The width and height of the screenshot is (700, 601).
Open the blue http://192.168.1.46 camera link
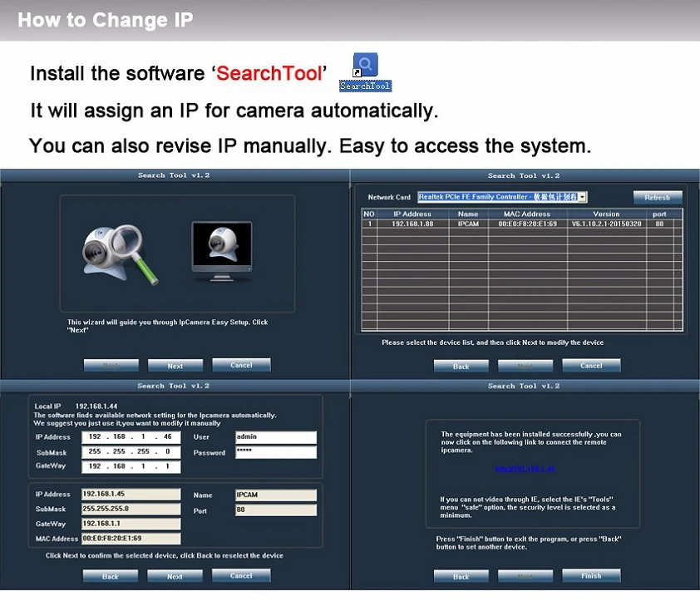[x=525, y=468]
